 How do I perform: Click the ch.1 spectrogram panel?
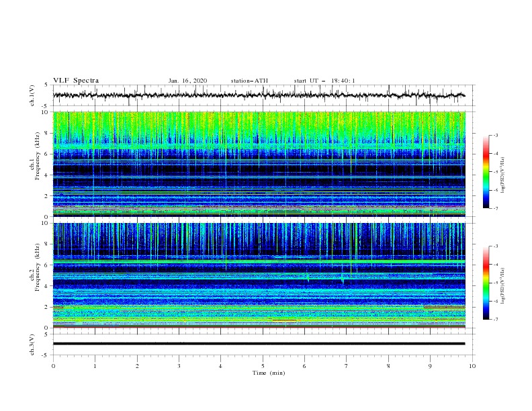coord(259,164)
